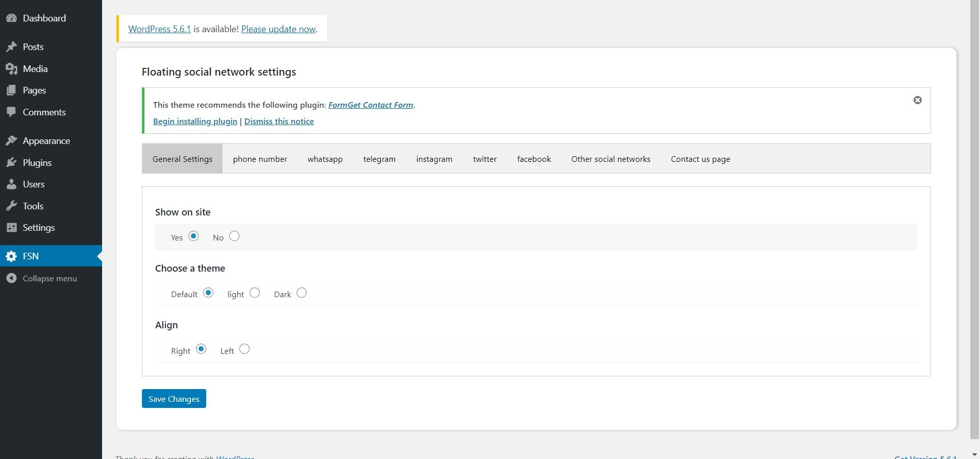The height and width of the screenshot is (459, 980).
Task: Dismiss the plugin recommendation notice icon
Action: 917,100
